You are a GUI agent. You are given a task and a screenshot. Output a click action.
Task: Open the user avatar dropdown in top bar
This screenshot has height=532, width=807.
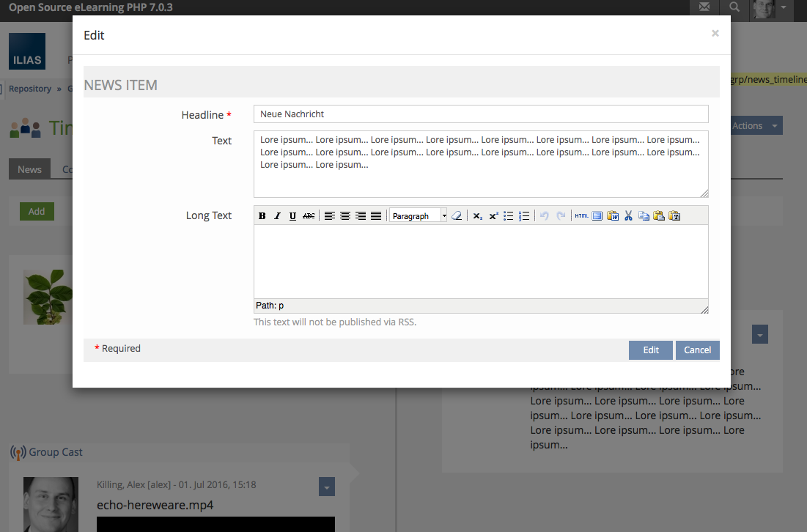pos(773,8)
